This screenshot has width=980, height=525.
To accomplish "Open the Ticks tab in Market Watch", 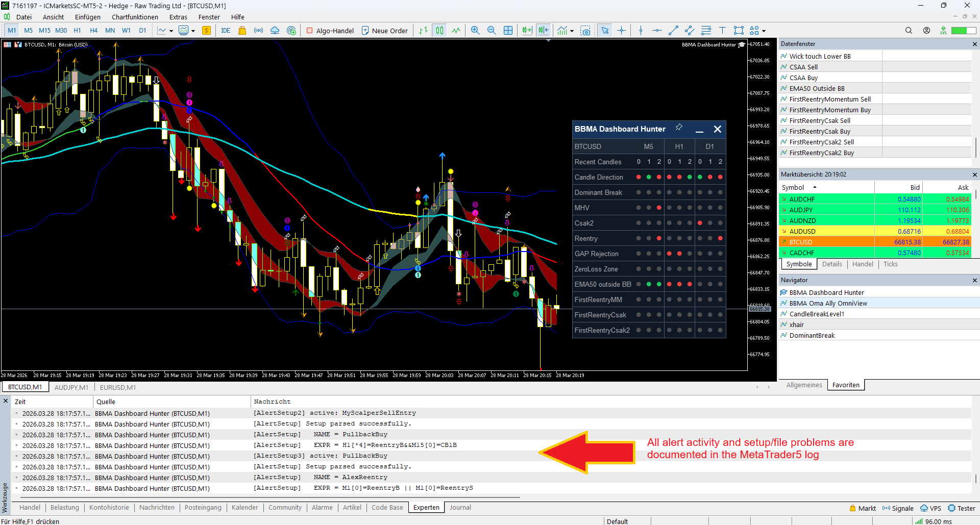I will (x=890, y=264).
